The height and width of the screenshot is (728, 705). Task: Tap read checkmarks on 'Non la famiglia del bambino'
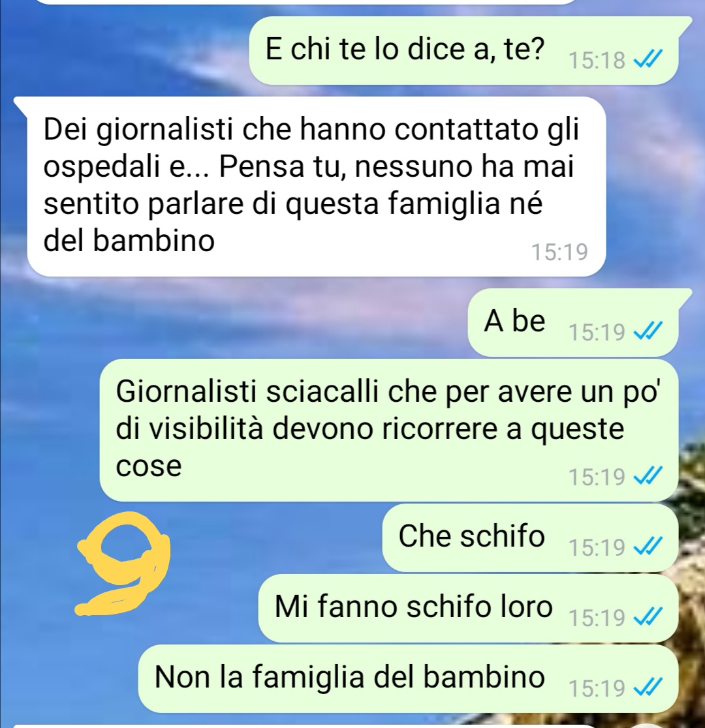[648, 688]
